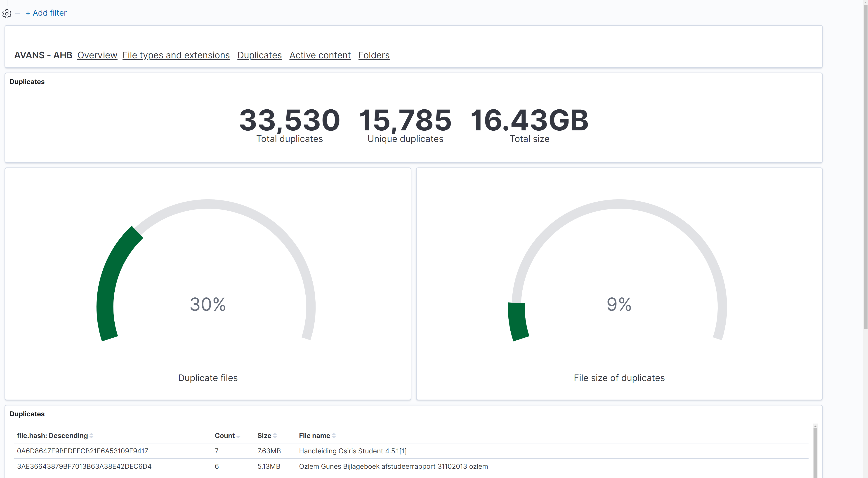This screenshot has width=868, height=478.
Task: Select hash 3AE36643879BF7013B63A38E42DEC6D4 row cell
Action: click(84, 466)
